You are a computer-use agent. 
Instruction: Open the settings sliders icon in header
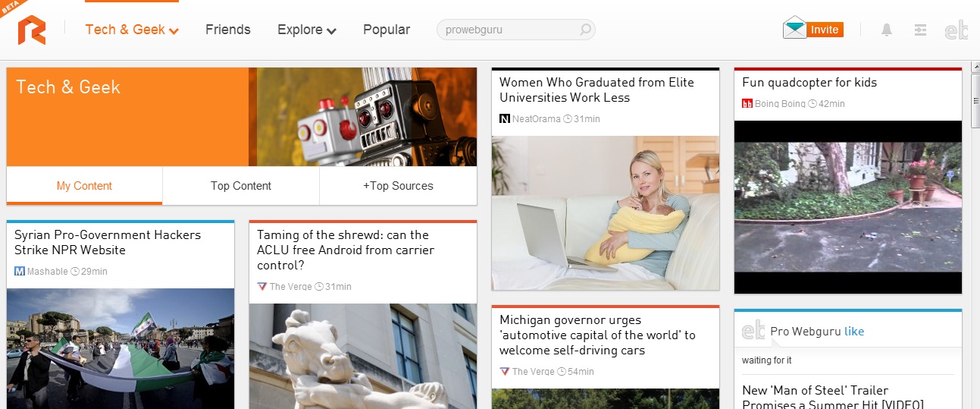[920, 30]
